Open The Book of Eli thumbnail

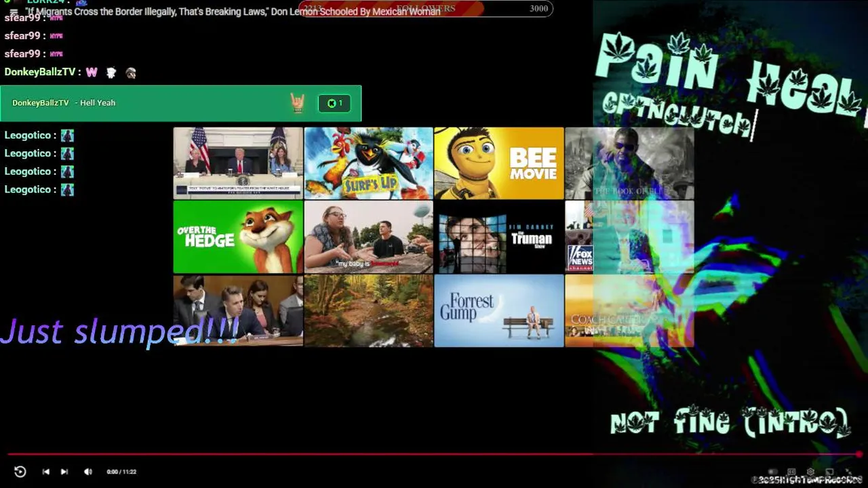click(629, 163)
